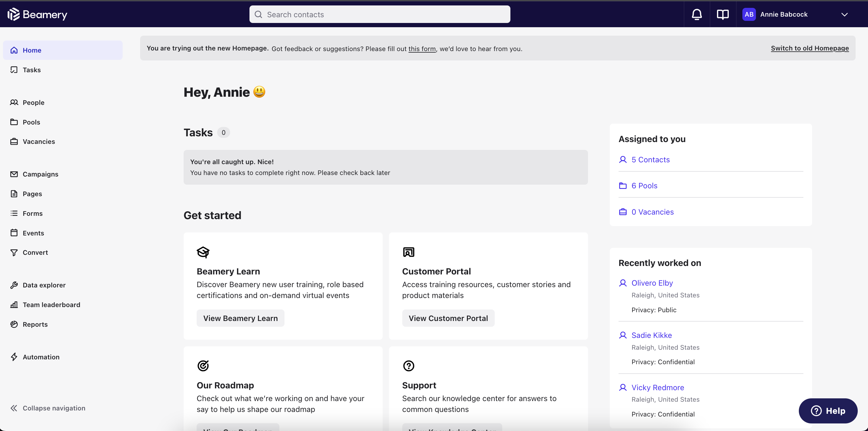Open the Help widget
This screenshot has height=431, width=868.
tap(828, 411)
